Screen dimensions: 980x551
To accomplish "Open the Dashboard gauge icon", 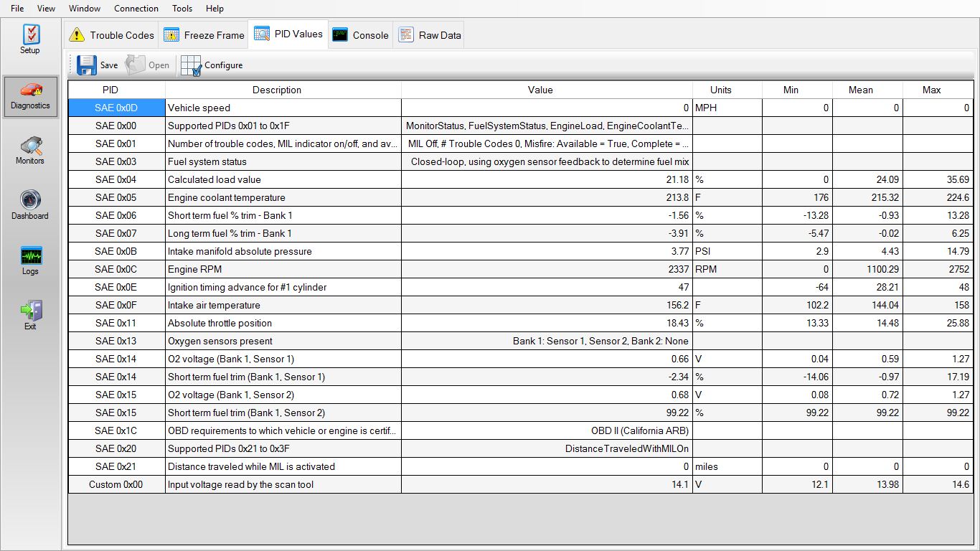I will pyautogui.click(x=30, y=201).
